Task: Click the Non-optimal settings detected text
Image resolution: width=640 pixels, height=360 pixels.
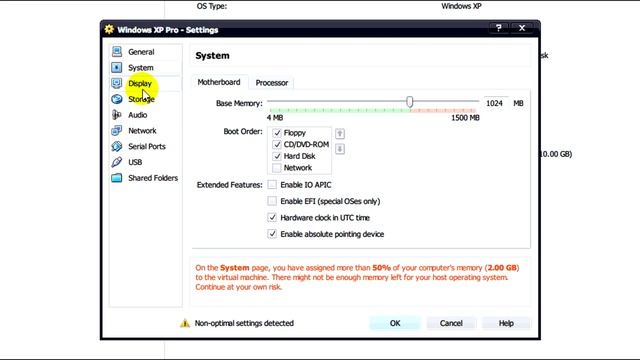Action: (244, 323)
